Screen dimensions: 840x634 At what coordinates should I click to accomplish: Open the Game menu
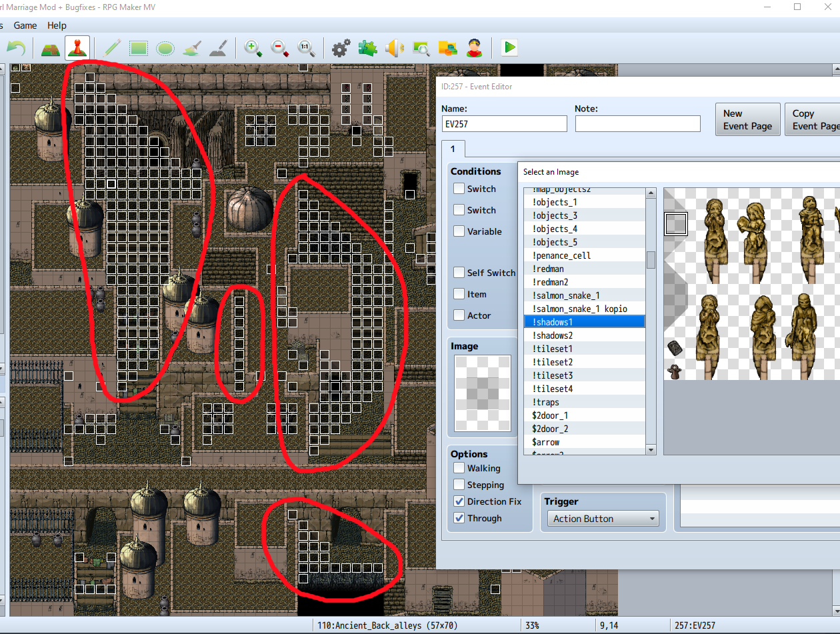(25, 25)
